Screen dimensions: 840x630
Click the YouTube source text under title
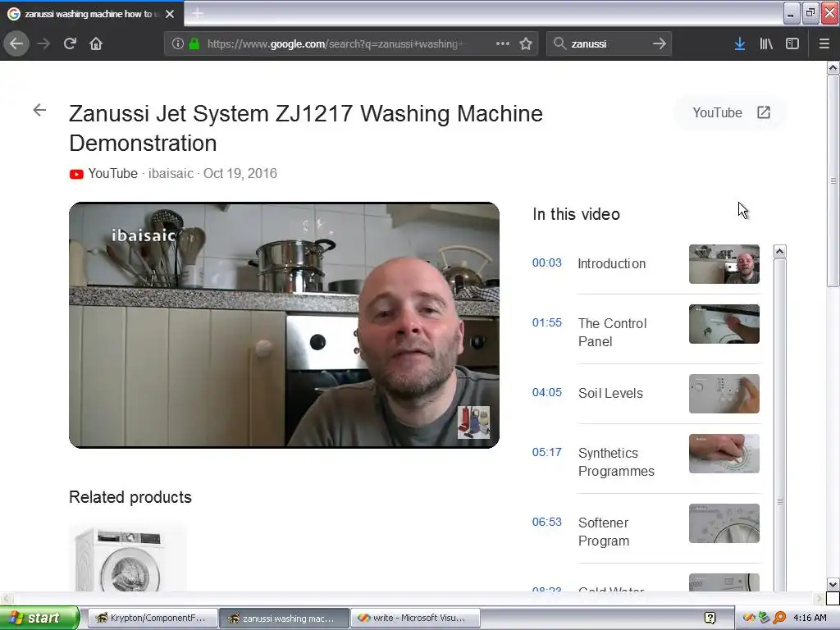113,174
